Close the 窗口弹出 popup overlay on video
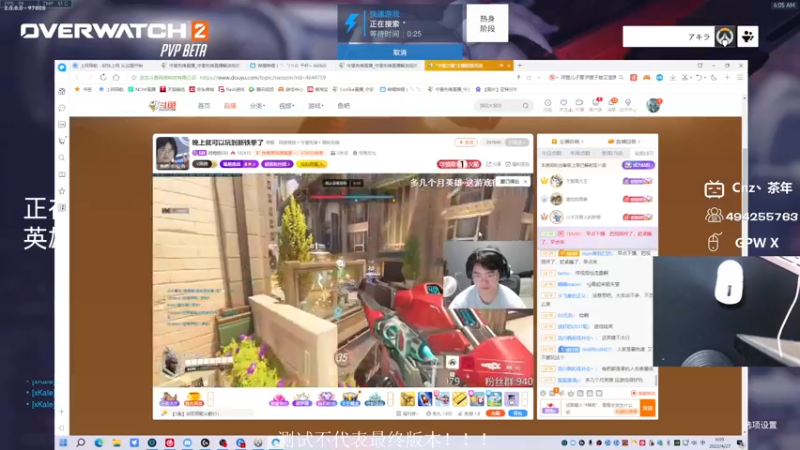This screenshot has height=450, width=800. coord(525,182)
